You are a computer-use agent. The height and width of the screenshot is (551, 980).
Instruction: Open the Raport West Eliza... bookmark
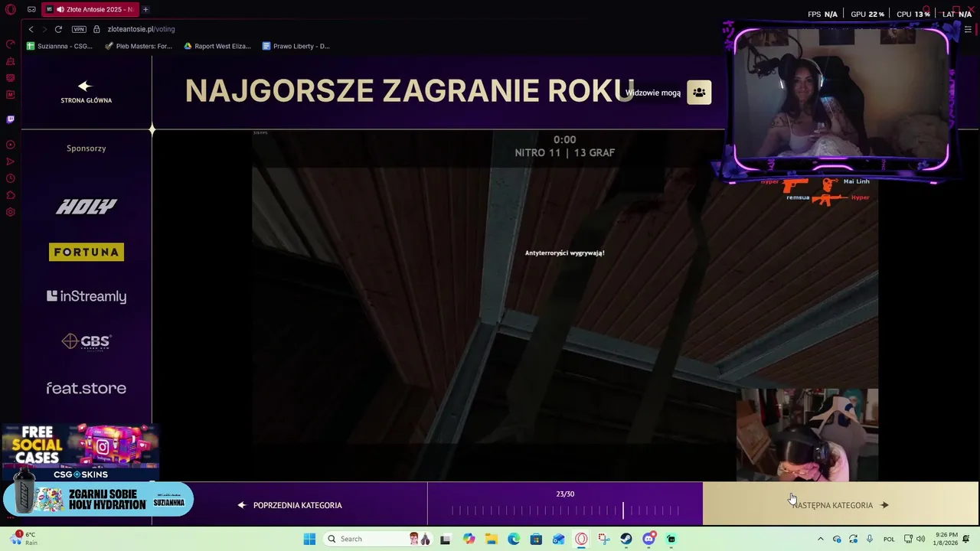pyautogui.click(x=217, y=46)
